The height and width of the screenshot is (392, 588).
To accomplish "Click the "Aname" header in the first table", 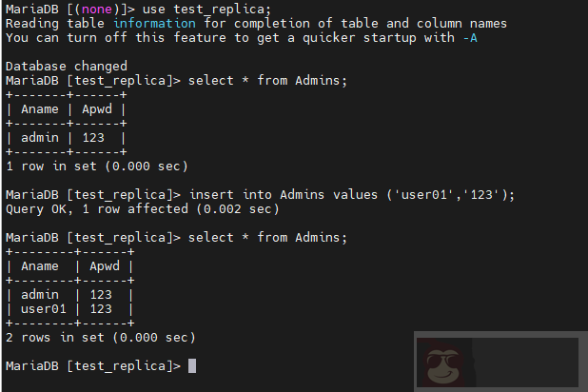I will coord(40,109).
